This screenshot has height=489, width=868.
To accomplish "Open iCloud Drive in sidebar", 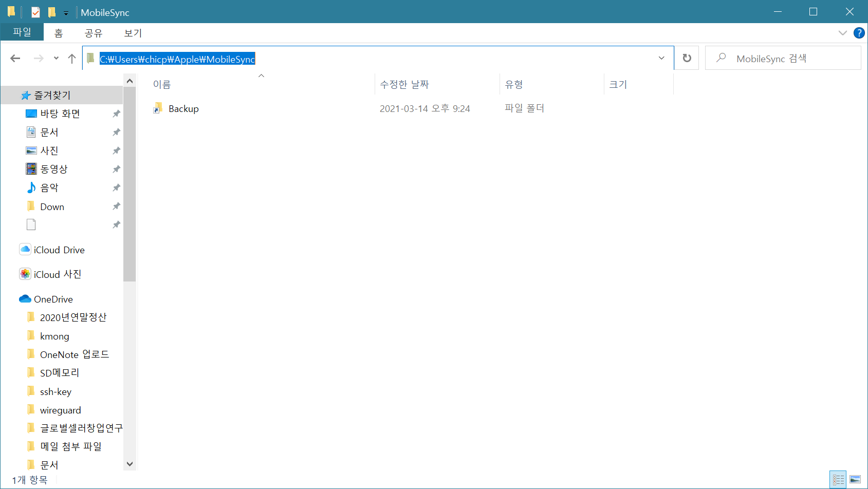I will [59, 250].
